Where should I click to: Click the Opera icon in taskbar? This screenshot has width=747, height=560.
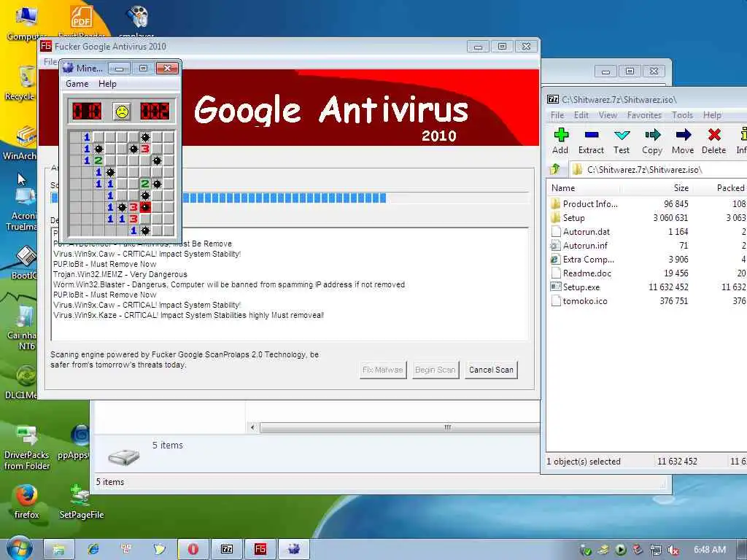click(193, 549)
